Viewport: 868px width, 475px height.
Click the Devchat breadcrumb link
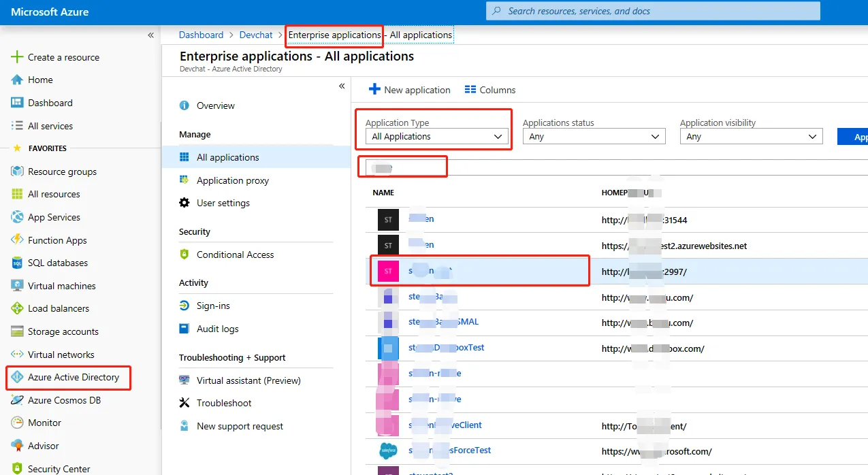pos(256,35)
